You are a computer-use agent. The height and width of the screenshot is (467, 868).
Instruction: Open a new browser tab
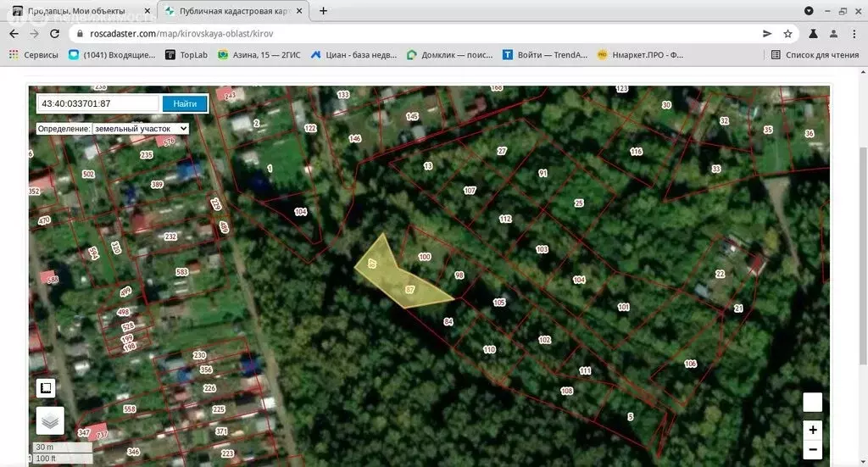point(323,11)
